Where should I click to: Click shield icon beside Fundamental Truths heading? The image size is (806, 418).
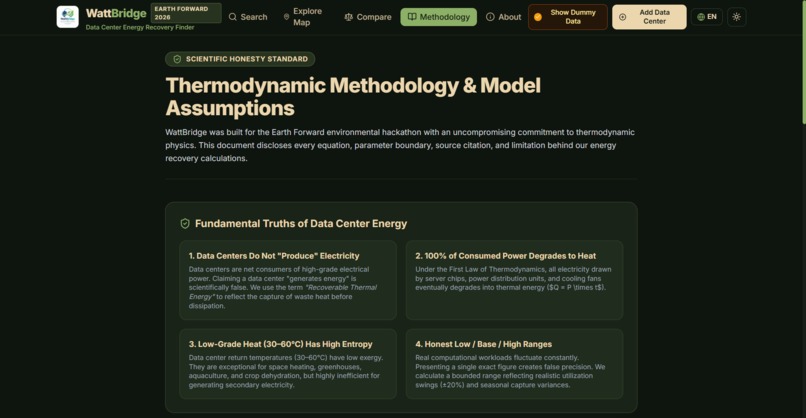(185, 224)
